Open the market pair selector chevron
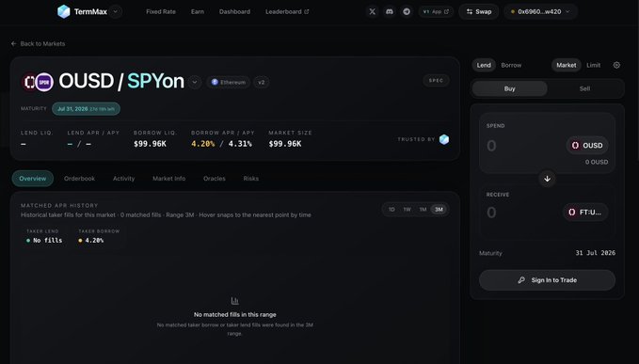 (195, 82)
